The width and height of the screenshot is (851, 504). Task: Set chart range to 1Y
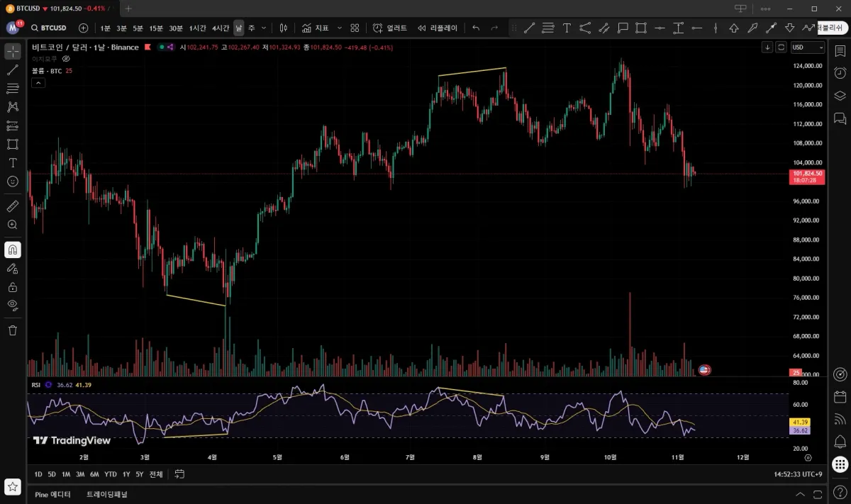pos(126,474)
